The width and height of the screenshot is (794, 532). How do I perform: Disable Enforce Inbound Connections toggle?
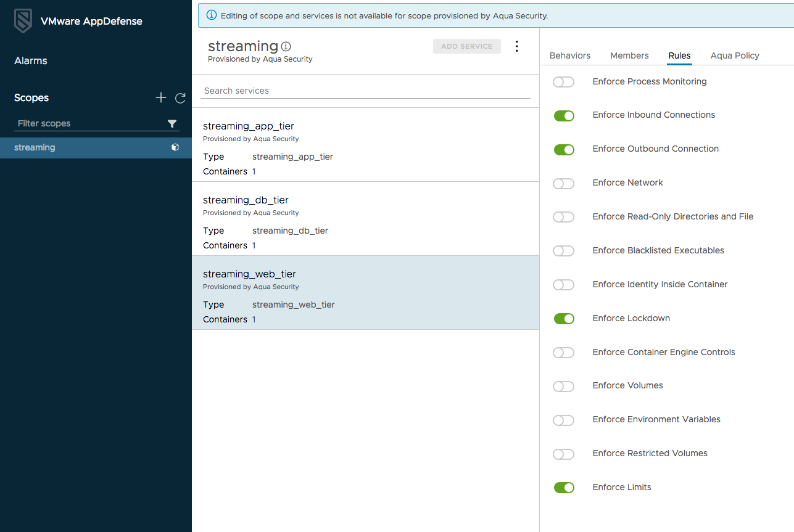click(x=564, y=116)
